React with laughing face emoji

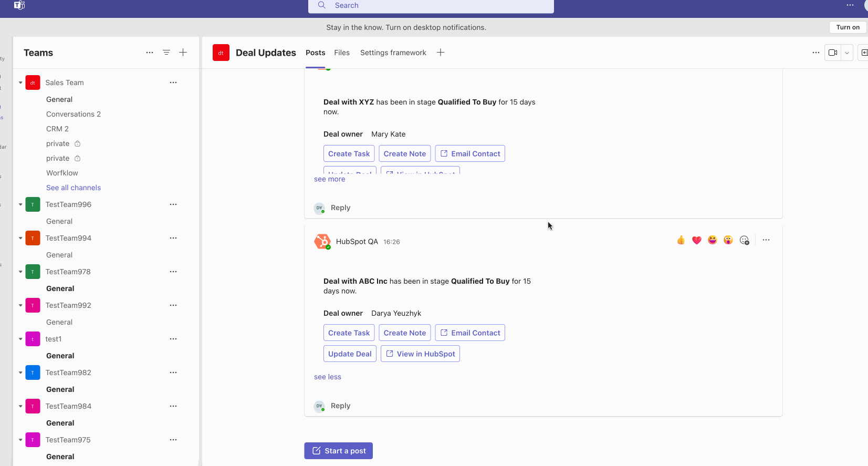point(713,240)
